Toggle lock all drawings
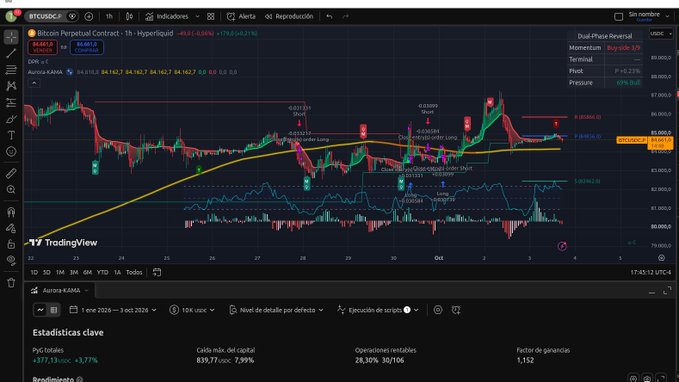679x382 pixels. click(11, 244)
